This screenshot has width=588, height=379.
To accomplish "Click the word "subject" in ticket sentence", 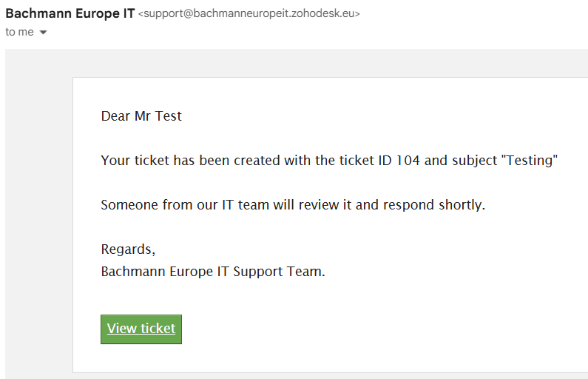I will [474, 161].
